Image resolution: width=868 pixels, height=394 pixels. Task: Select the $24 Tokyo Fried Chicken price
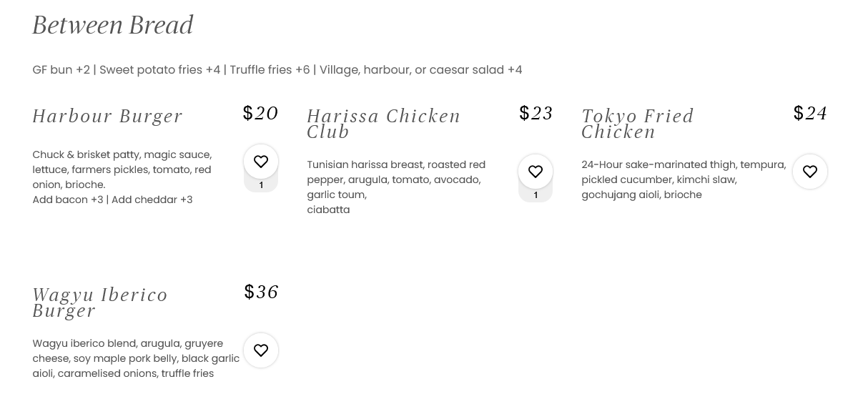click(x=810, y=113)
